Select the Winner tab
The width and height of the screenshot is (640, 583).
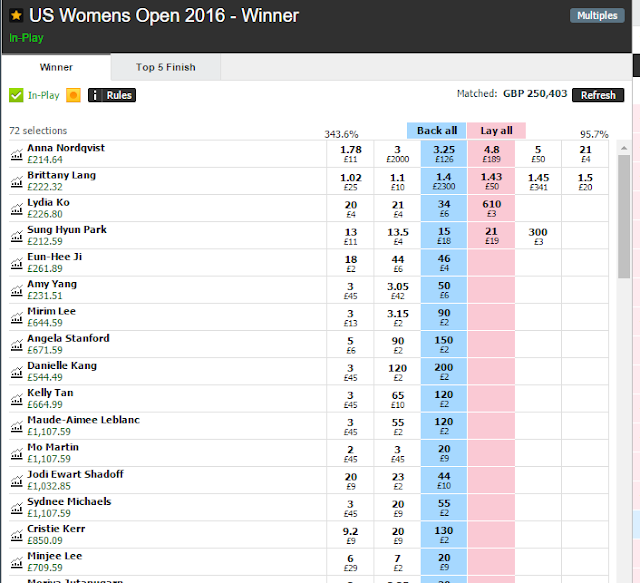click(x=56, y=67)
